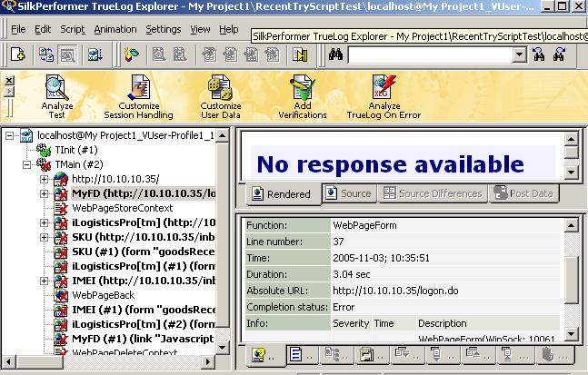Select the WebPageStoreContext tree item

[x=123, y=208]
